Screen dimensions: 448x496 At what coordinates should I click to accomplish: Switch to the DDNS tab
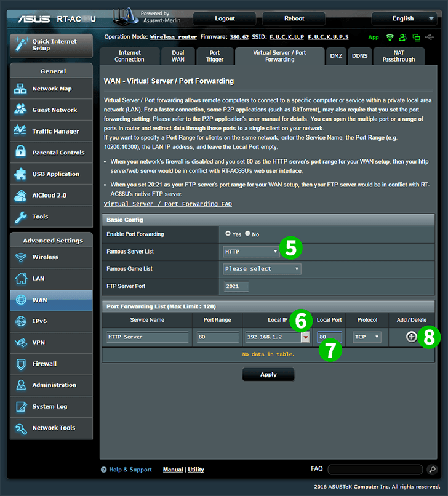click(360, 56)
